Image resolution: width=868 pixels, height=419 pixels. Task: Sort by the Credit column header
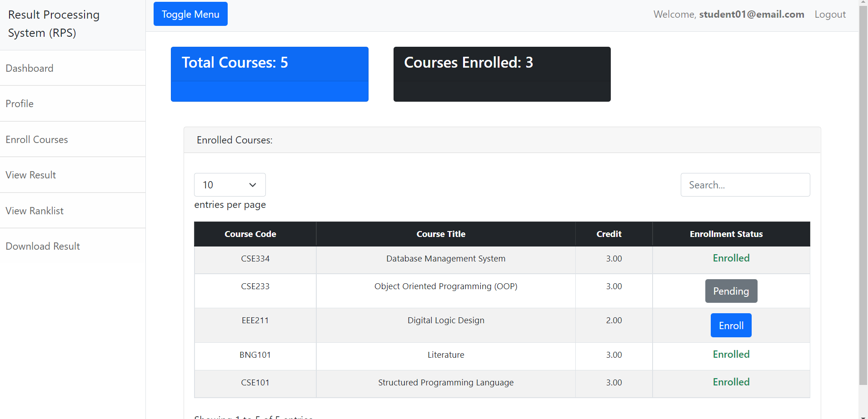tap(609, 234)
